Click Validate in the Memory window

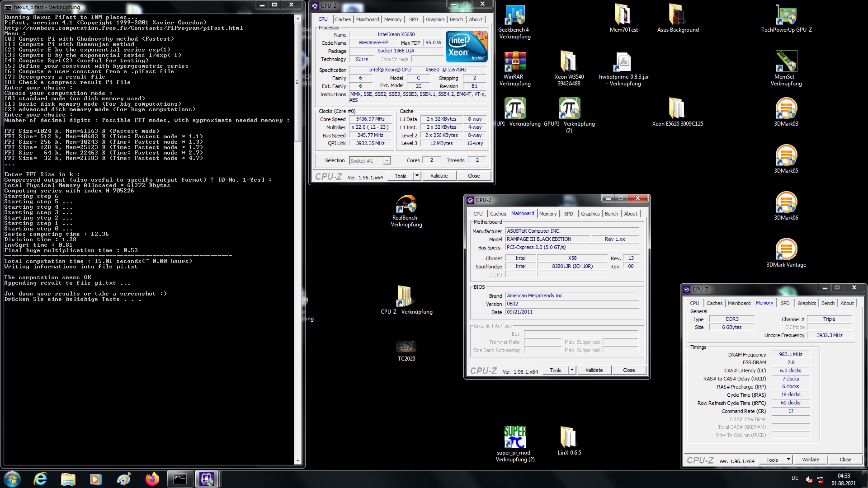point(810,460)
